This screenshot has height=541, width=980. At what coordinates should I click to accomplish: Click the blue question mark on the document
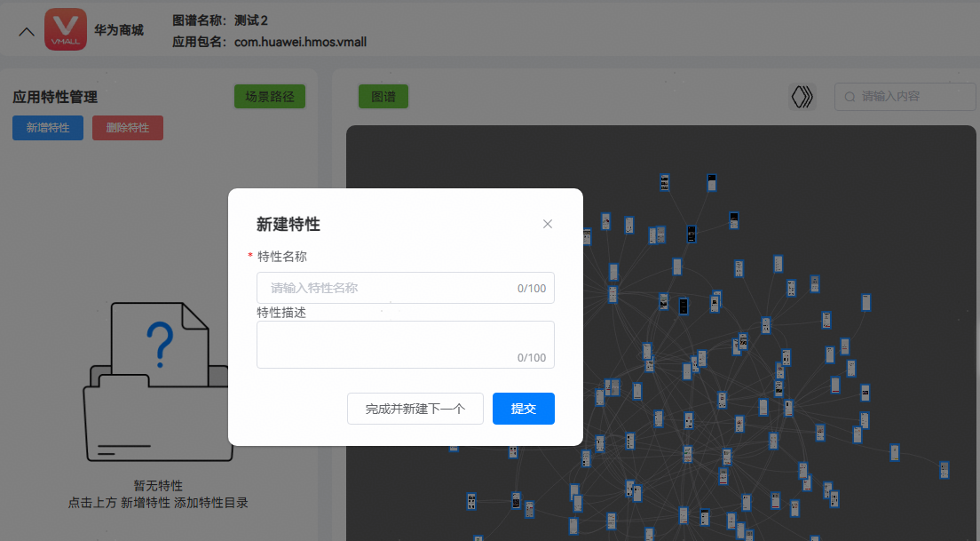160,345
